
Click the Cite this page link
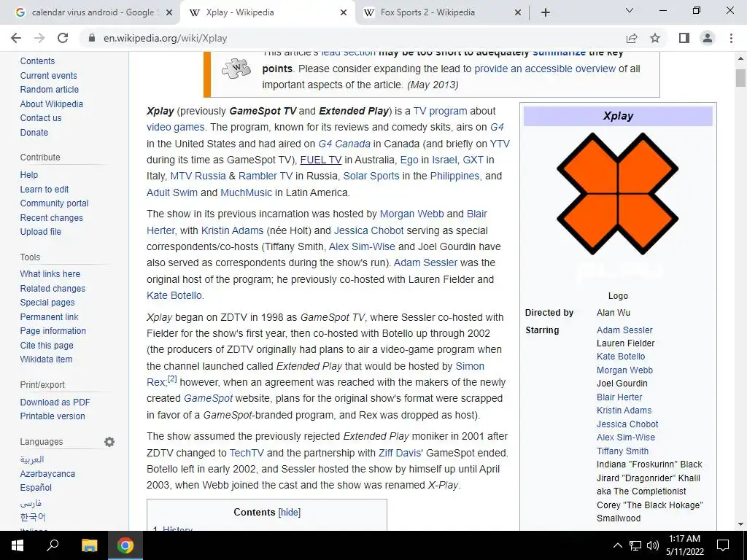point(47,345)
